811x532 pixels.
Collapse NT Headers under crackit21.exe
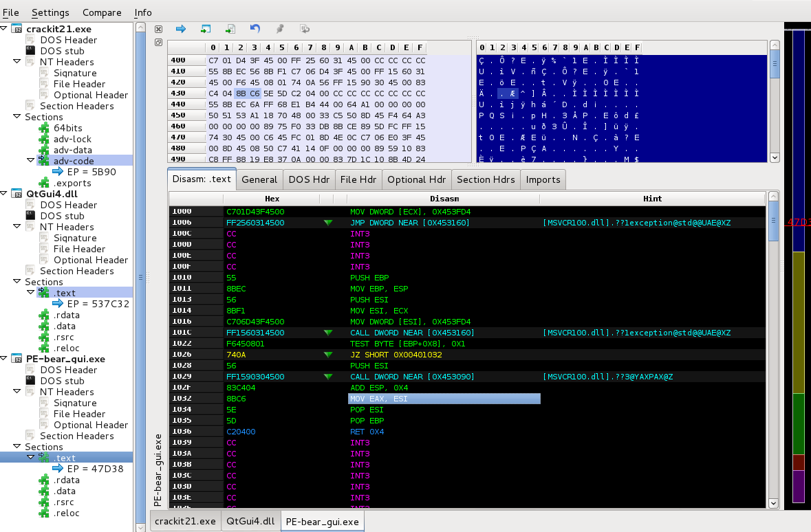click(17, 61)
